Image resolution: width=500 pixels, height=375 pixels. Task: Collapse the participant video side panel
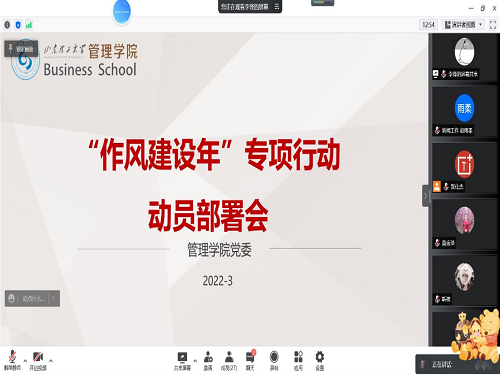[x=425, y=196]
